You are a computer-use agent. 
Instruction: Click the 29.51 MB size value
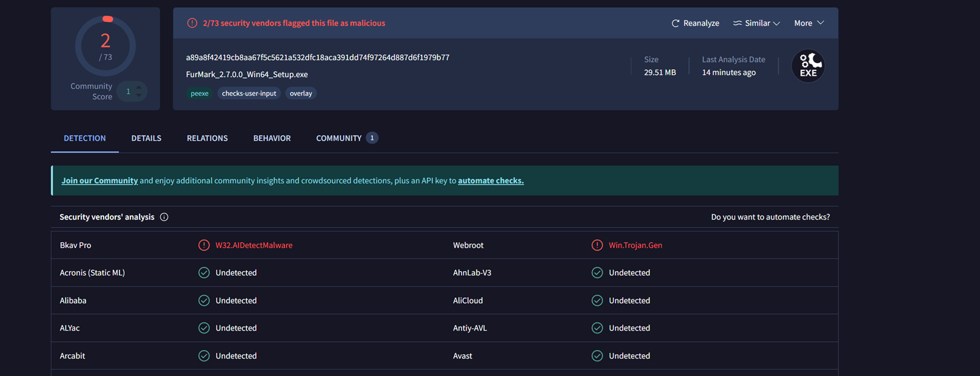(x=660, y=72)
